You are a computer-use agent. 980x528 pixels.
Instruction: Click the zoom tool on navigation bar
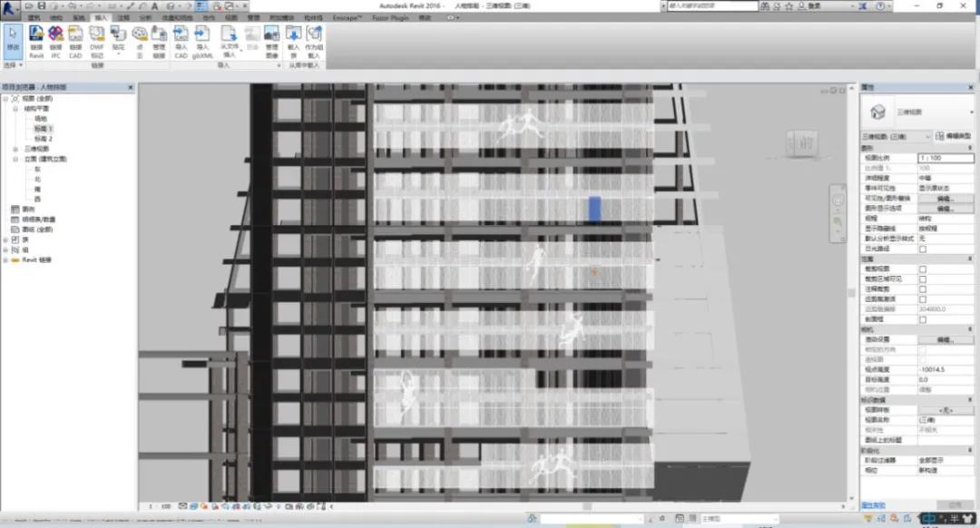[838, 222]
